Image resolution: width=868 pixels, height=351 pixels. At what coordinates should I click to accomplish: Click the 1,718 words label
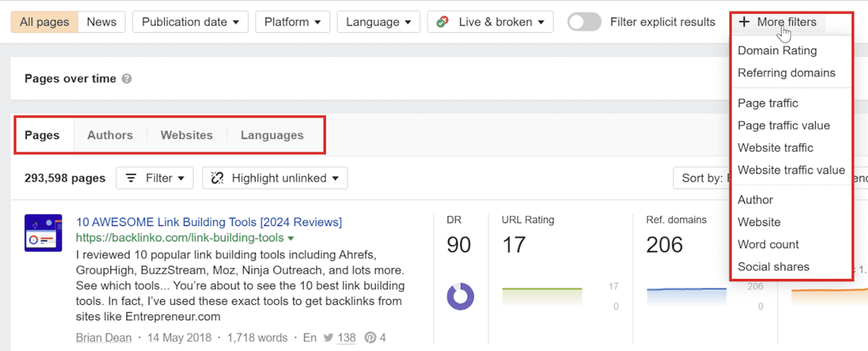click(x=257, y=337)
